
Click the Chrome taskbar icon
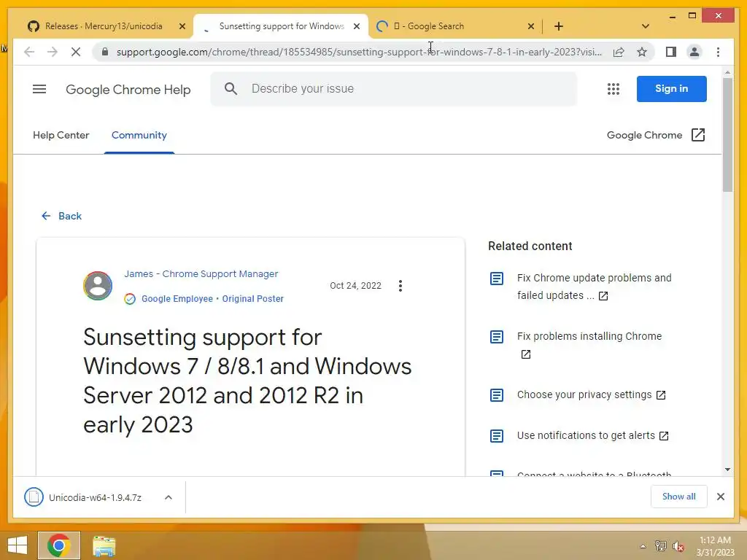coord(59,545)
